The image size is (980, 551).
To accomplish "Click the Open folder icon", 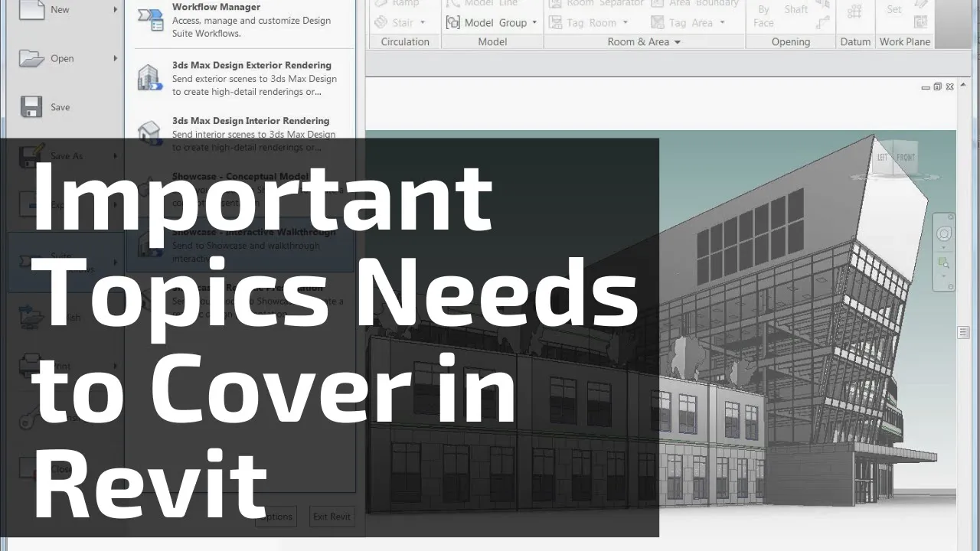I will tap(31, 58).
